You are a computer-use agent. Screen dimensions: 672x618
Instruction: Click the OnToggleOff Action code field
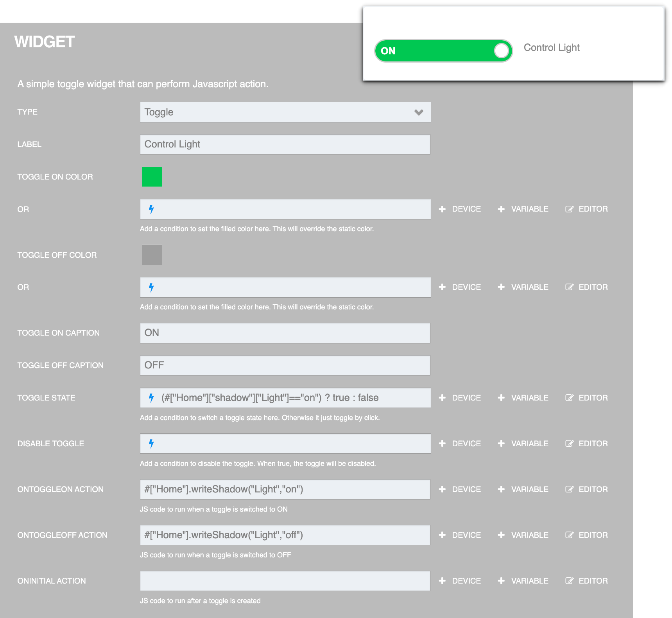coord(285,535)
